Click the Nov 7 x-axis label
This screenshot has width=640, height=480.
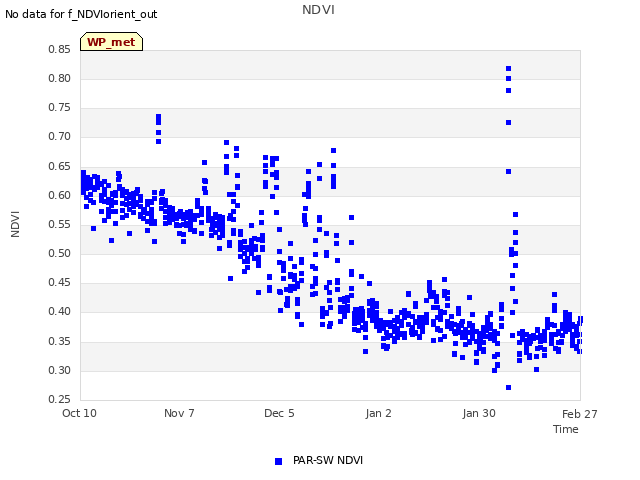coord(179,413)
